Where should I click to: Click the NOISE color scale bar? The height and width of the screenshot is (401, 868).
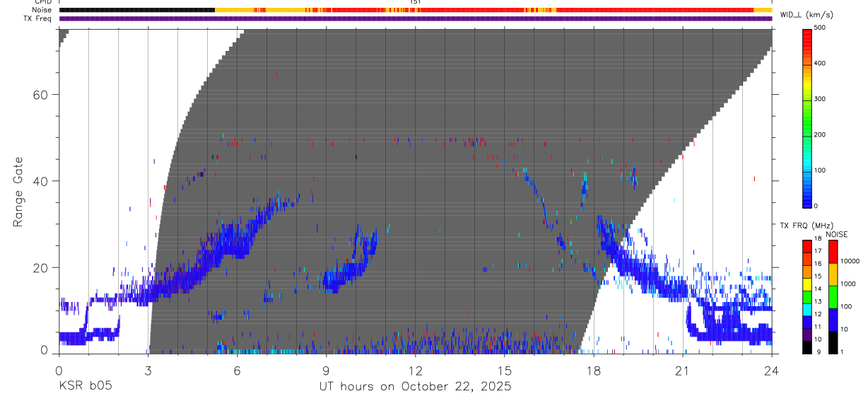click(833, 296)
